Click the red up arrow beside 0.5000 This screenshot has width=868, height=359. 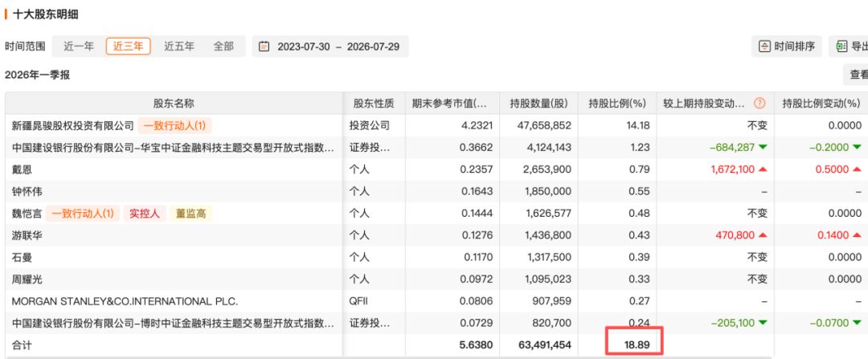tap(858, 169)
